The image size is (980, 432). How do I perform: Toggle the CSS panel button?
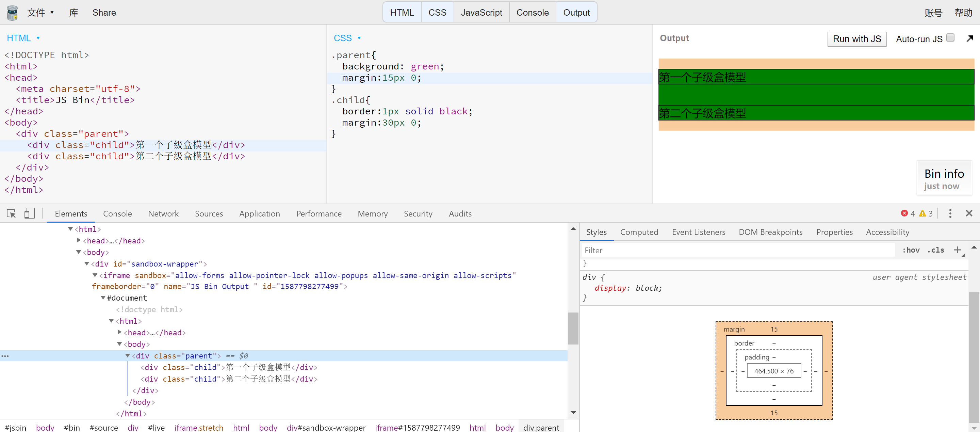(x=437, y=13)
